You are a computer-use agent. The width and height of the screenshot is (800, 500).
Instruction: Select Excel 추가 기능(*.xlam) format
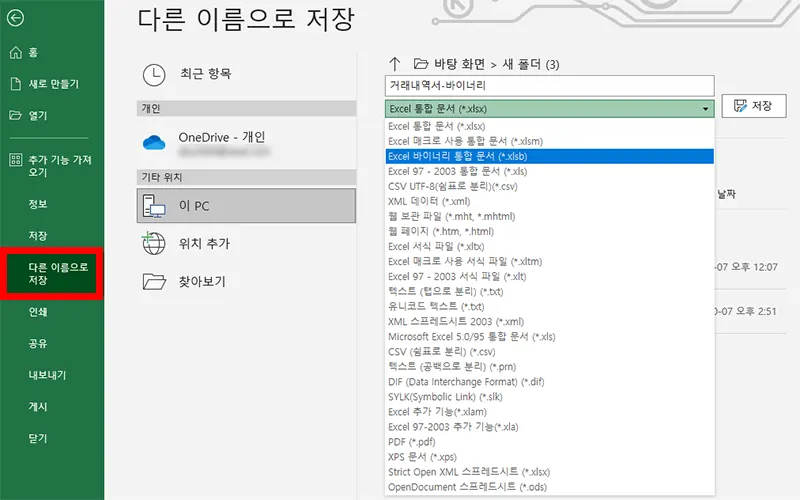coord(549,412)
